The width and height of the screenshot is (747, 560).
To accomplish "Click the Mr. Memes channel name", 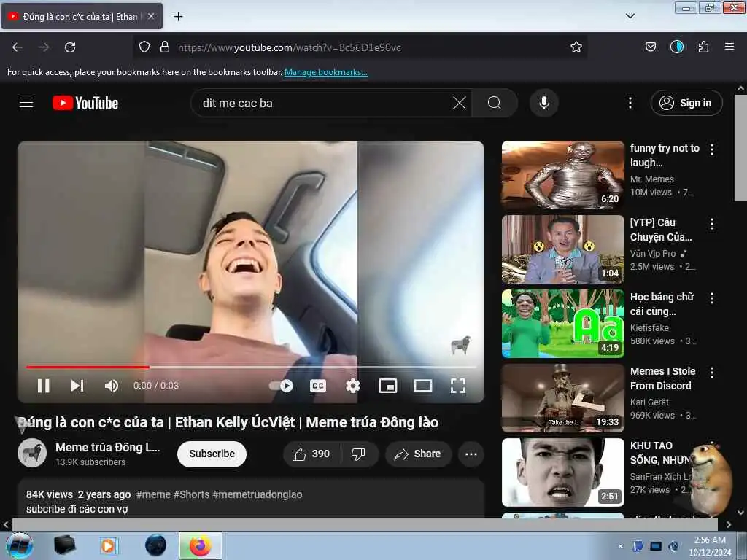I will [x=651, y=179].
